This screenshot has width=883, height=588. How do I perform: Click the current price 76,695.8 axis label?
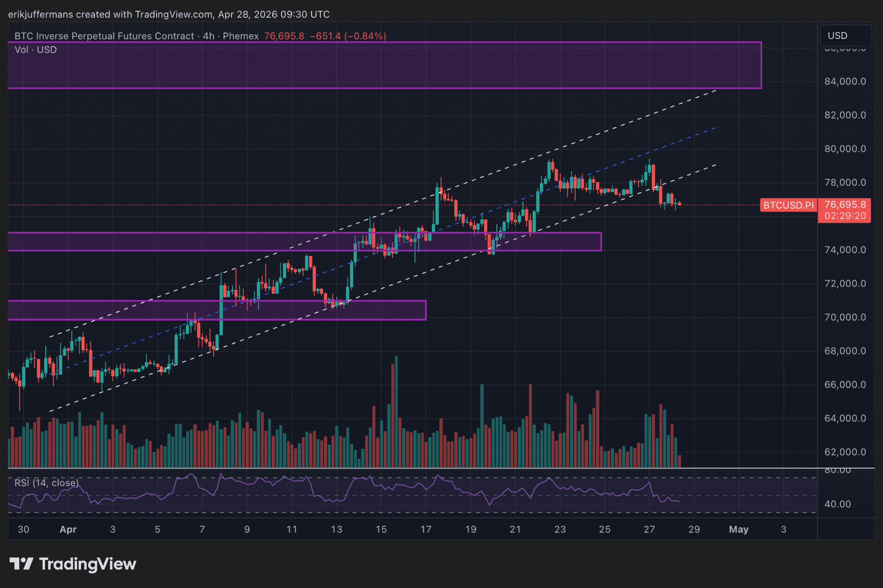[845, 204]
